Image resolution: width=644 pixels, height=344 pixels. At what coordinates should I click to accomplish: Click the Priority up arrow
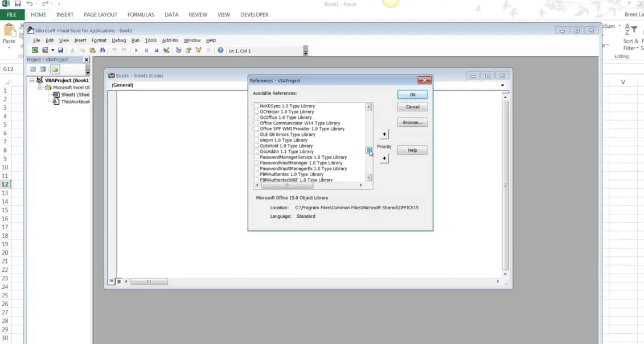click(x=384, y=134)
